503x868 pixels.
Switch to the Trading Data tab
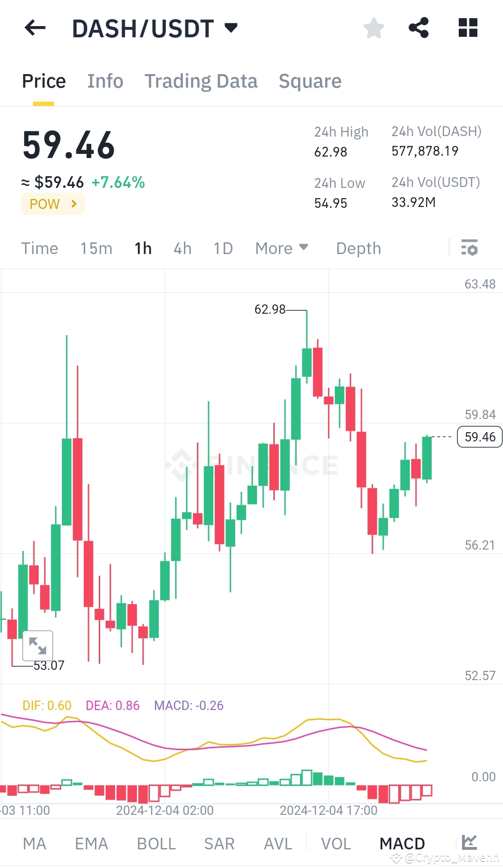[x=201, y=81]
